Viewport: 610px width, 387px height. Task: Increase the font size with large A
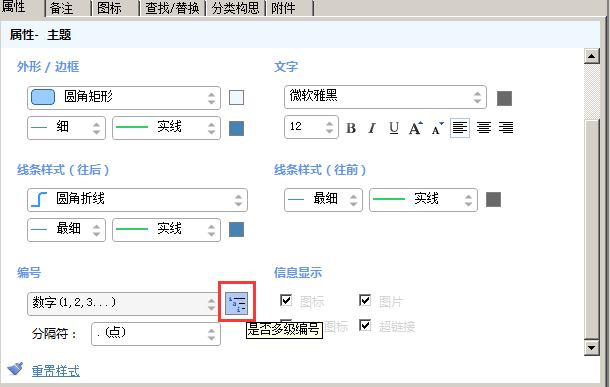415,128
